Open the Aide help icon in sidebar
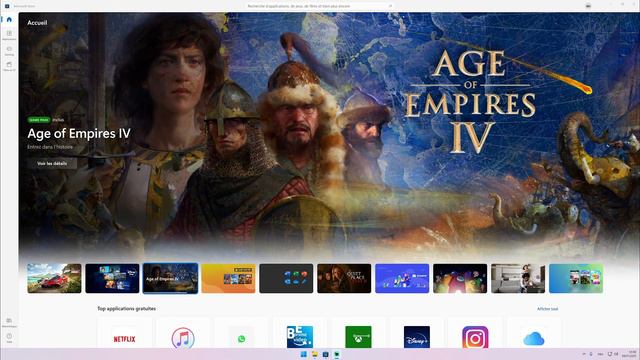The image size is (640, 360). pyautogui.click(x=9, y=338)
